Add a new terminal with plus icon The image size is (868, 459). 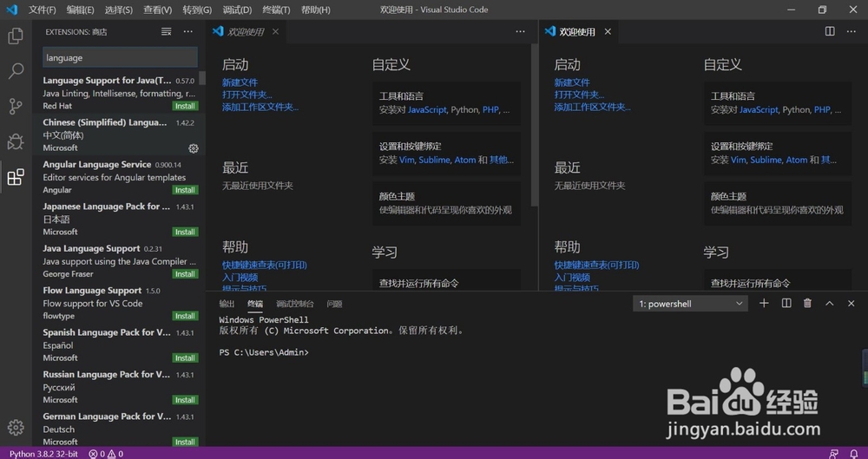[x=764, y=304]
